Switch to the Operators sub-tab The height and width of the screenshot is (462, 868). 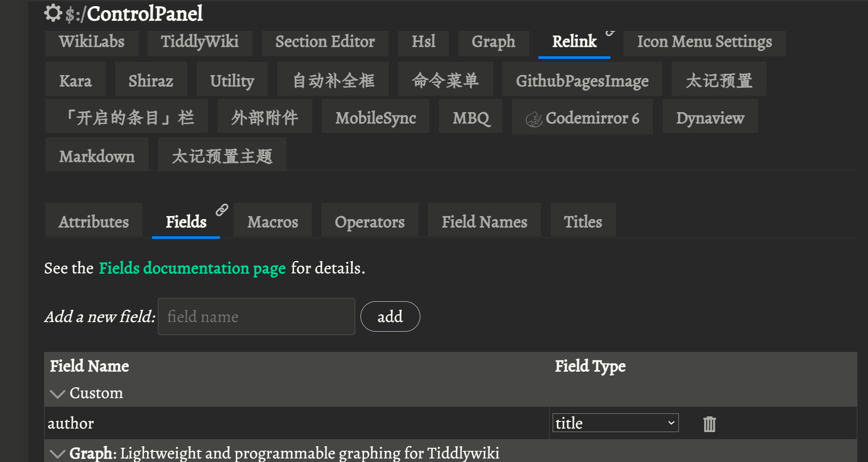click(x=370, y=221)
